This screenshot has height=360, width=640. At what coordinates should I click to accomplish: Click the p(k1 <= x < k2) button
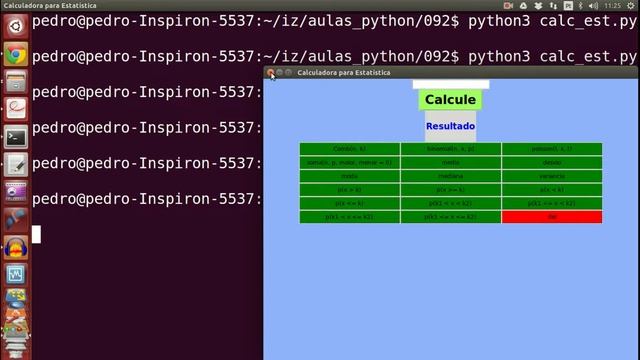(x=552, y=203)
